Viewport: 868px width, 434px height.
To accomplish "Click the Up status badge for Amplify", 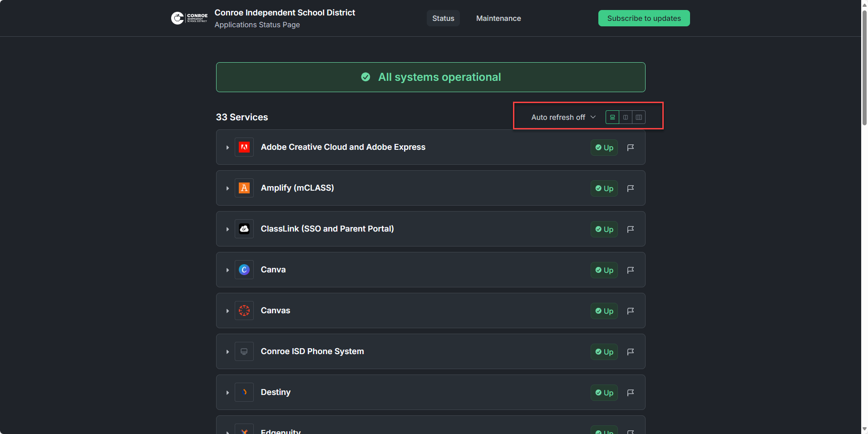I will pyautogui.click(x=604, y=188).
